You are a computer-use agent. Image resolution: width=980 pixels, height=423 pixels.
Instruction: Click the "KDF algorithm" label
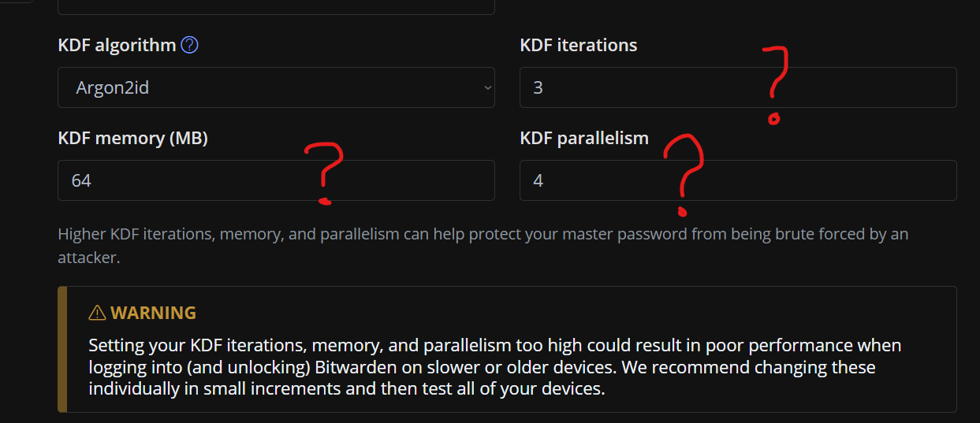[x=117, y=46]
